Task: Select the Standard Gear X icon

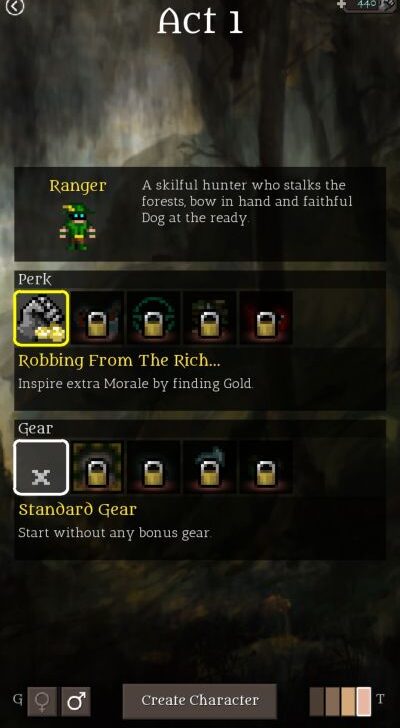Action: click(41, 468)
